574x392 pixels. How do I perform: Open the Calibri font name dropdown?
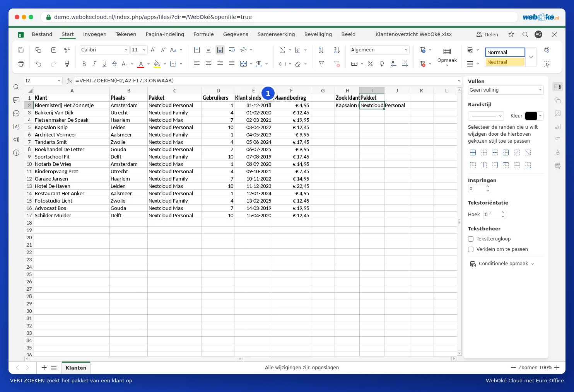[104, 50]
